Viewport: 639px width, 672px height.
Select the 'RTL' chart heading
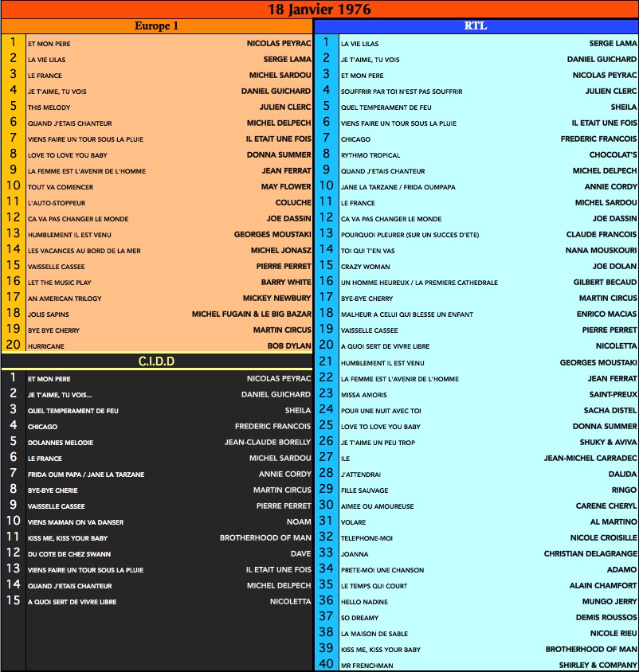[x=476, y=25]
